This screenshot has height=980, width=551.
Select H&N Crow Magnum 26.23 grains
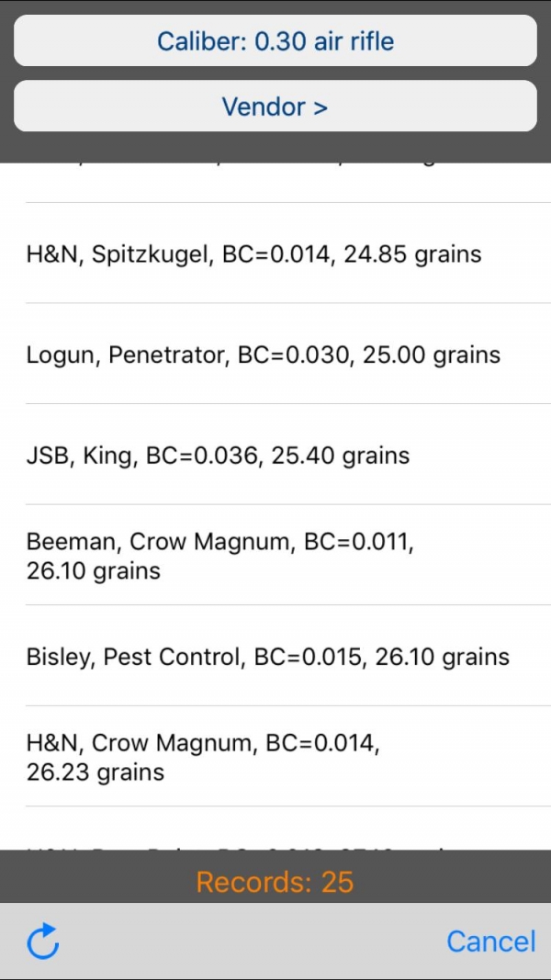pos(275,756)
